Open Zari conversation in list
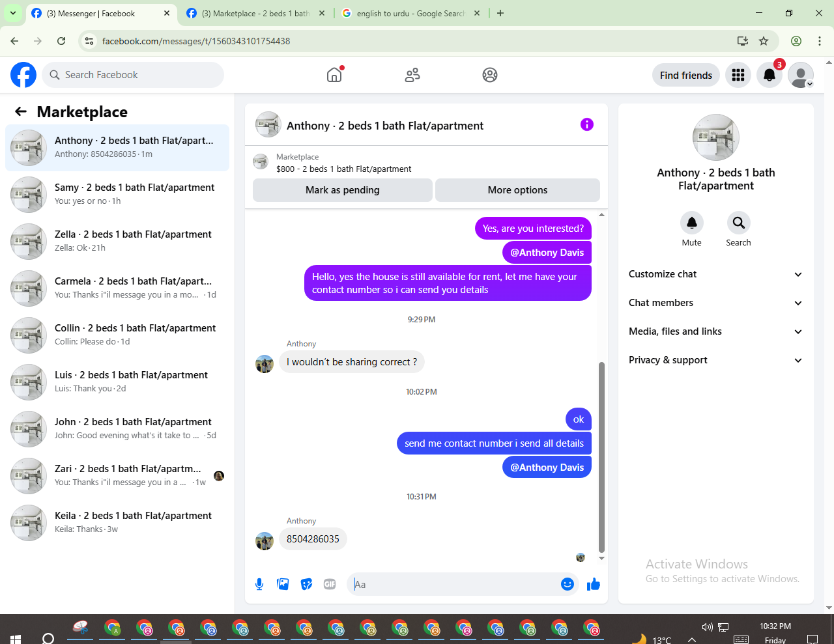Viewport: 834px width, 644px height. click(117, 475)
